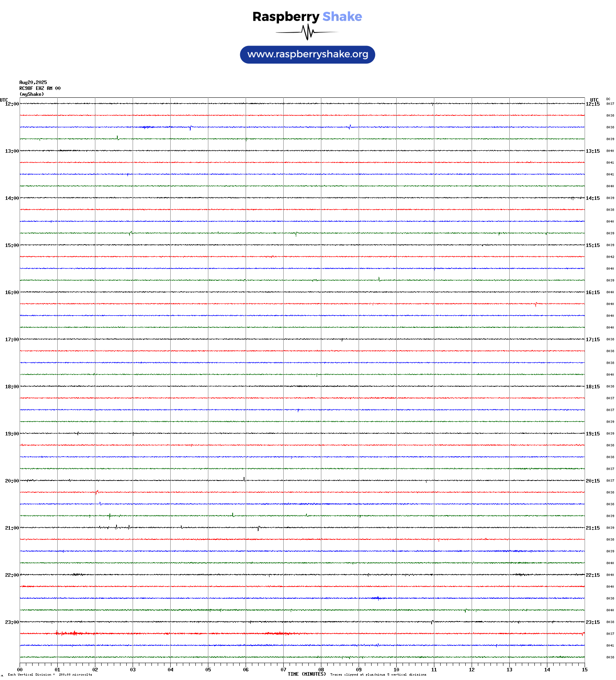Click the date text Aug20,2025
The image size is (616, 680).
pyautogui.click(x=33, y=82)
